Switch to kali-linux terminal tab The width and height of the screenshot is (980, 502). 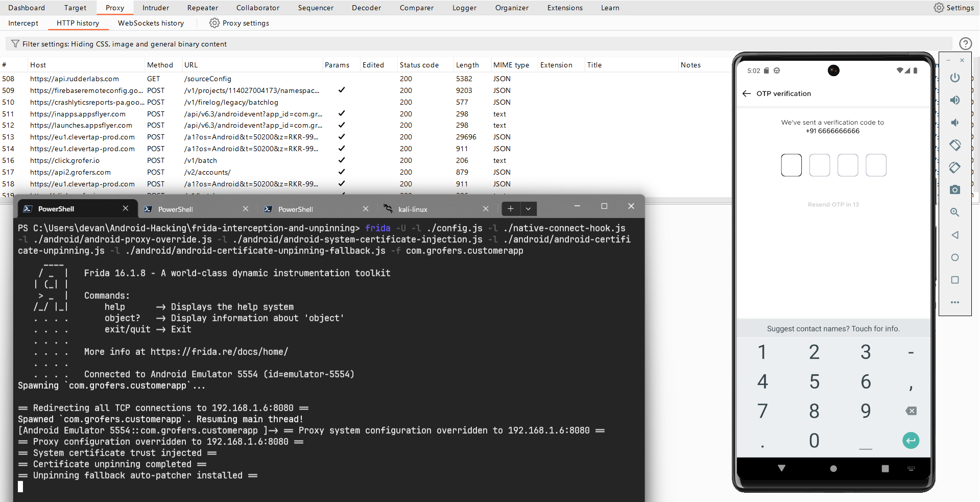point(437,209)
